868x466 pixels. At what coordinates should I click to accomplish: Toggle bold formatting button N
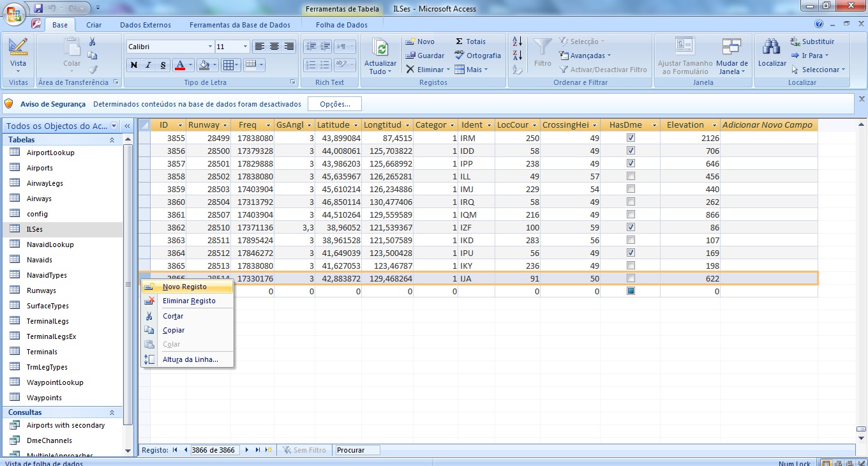pos(134,65)
